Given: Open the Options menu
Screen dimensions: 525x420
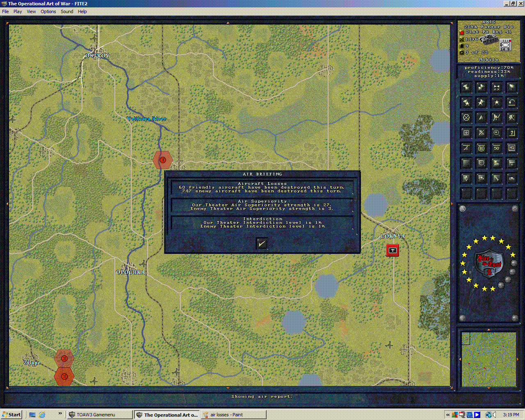Looking at the screenshot, I should (x=48, y=11).
